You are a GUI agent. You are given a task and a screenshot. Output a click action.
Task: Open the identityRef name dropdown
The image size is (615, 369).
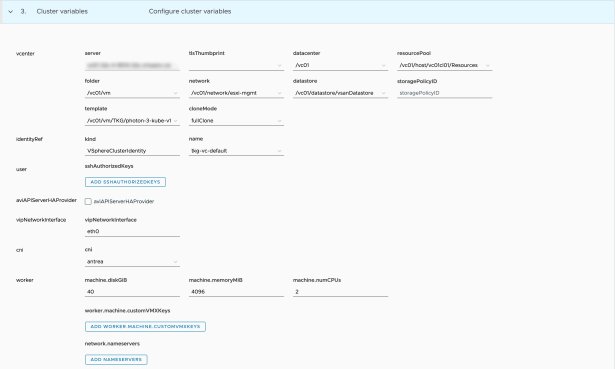click(236, 151)
